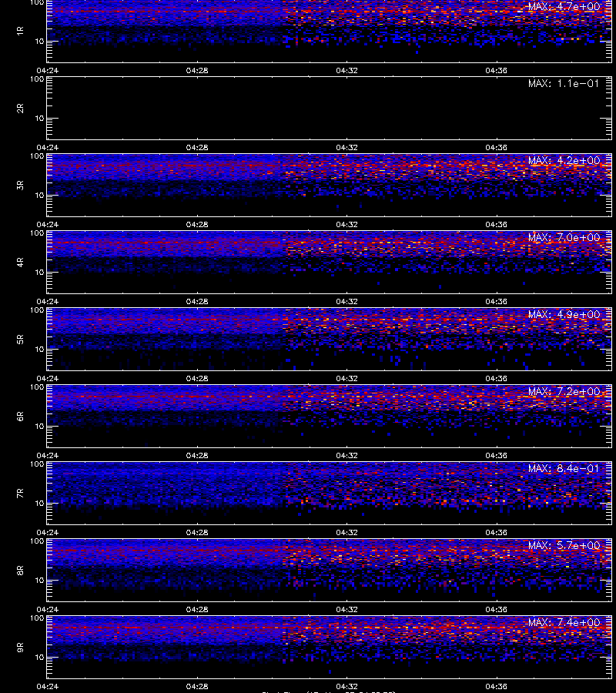Click inside the 6R spectrogram panel
The width and height of the screenshot is (616, 693).
coord(330,416)
